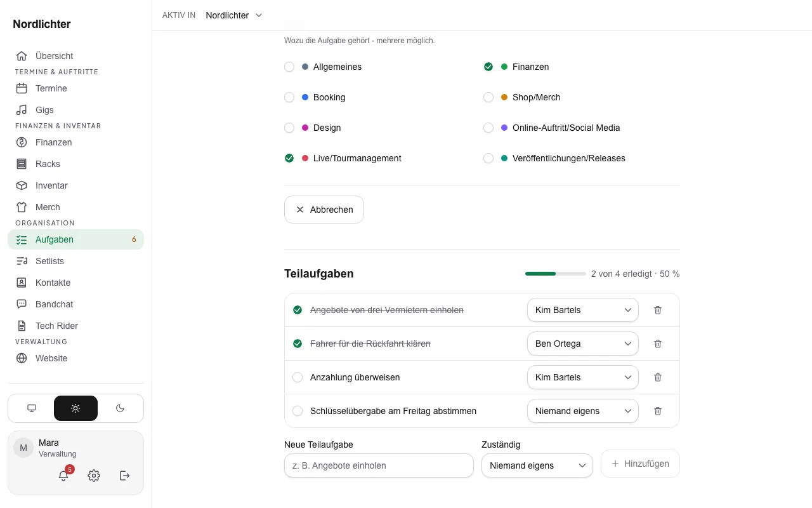Mark 'Schlüsselübergabe am Freitag abstimmen' as done
The height and width of the screenshot is (508, 812).
[298, 411]
